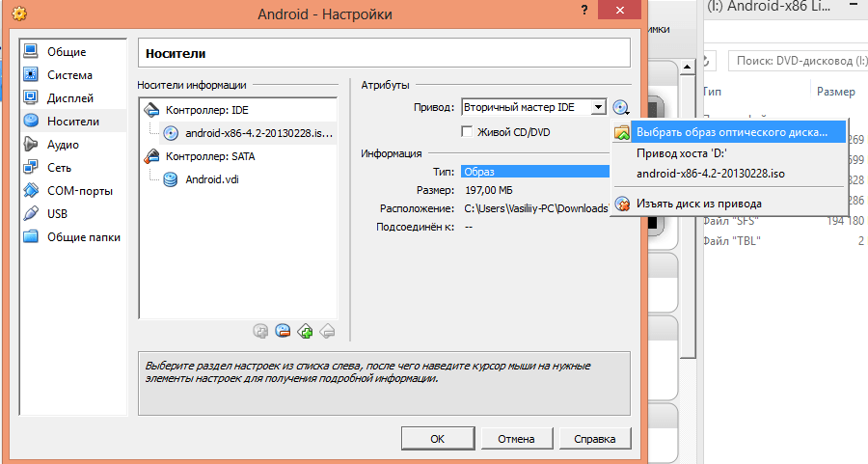Enable the Живой CD/DVD checkbox
The height and width of the screenshot is (464, 868).
tap(468, 132)
